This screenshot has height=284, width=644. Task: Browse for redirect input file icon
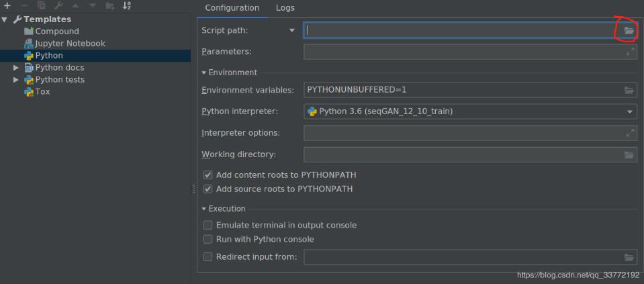[629, 256]
